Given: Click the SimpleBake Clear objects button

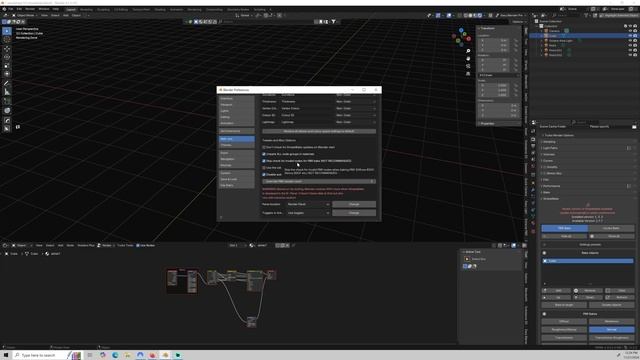Looking at the screenshot, I should (x=620, y=291).
